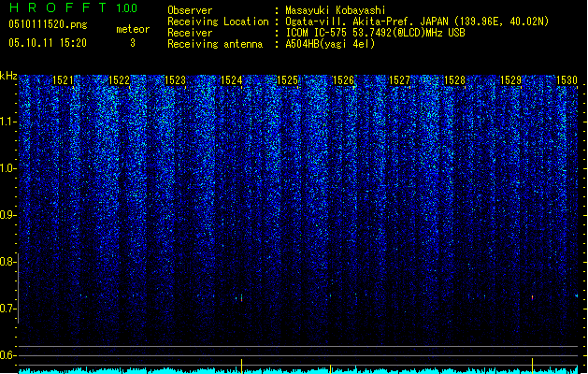The width and height of the screenshot is (588, 374).
Task: Click the red meteor echo near 1524
Action: click(x=241, y=298)
